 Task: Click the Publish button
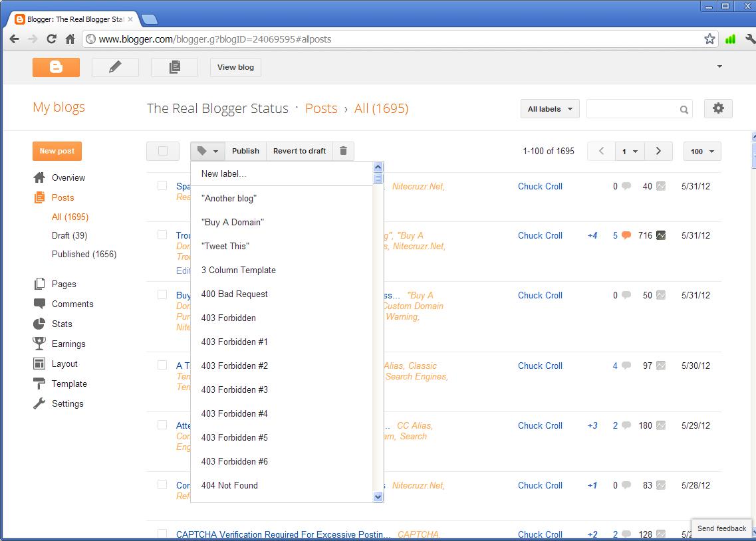pyautogui.click(x=245, y=151)
